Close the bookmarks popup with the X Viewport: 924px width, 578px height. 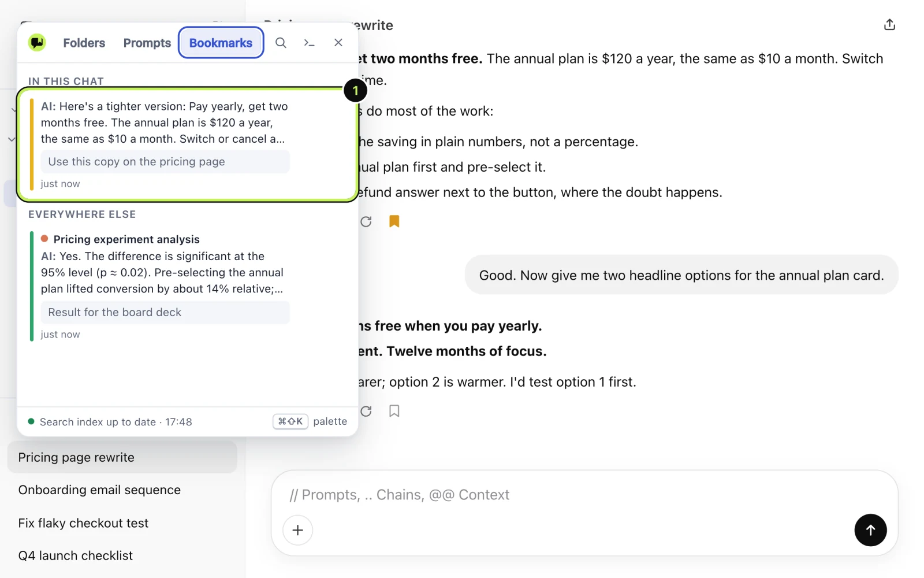[338, 43]
